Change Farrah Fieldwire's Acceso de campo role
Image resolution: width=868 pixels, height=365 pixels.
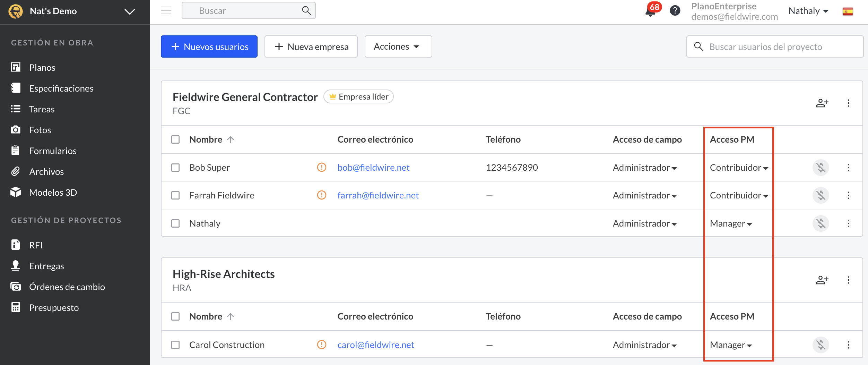click(x=645, y=195)
